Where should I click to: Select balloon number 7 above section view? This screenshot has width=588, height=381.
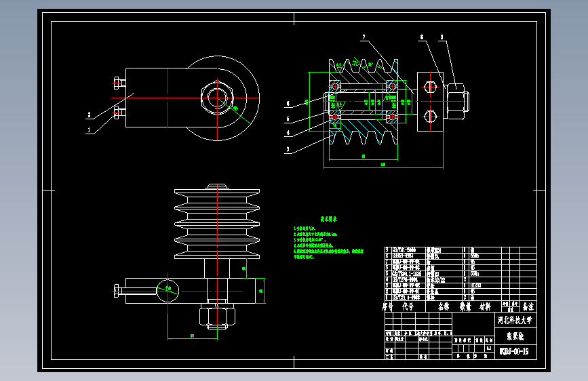point(364,37)
